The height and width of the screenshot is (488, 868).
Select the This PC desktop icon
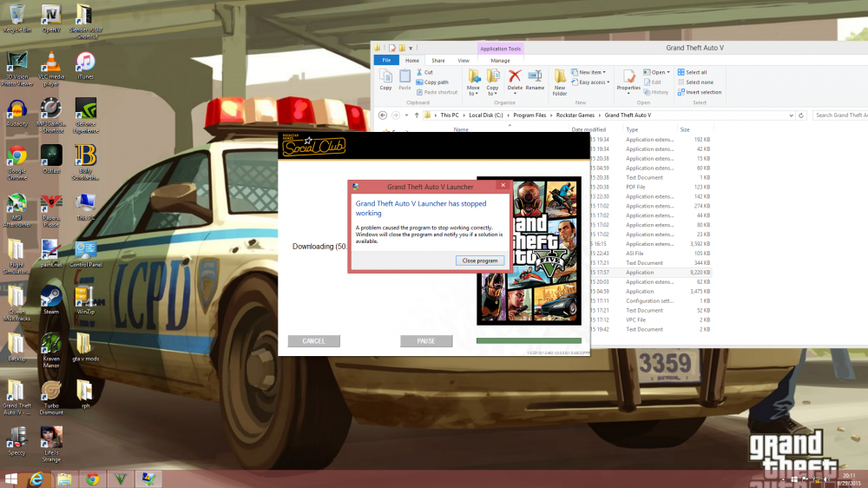point(85,207)
